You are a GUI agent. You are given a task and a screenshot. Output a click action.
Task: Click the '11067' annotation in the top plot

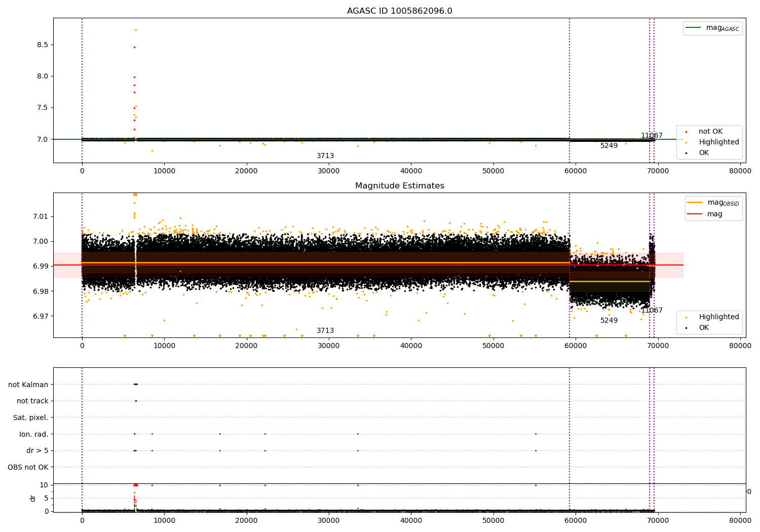(652, 136)
